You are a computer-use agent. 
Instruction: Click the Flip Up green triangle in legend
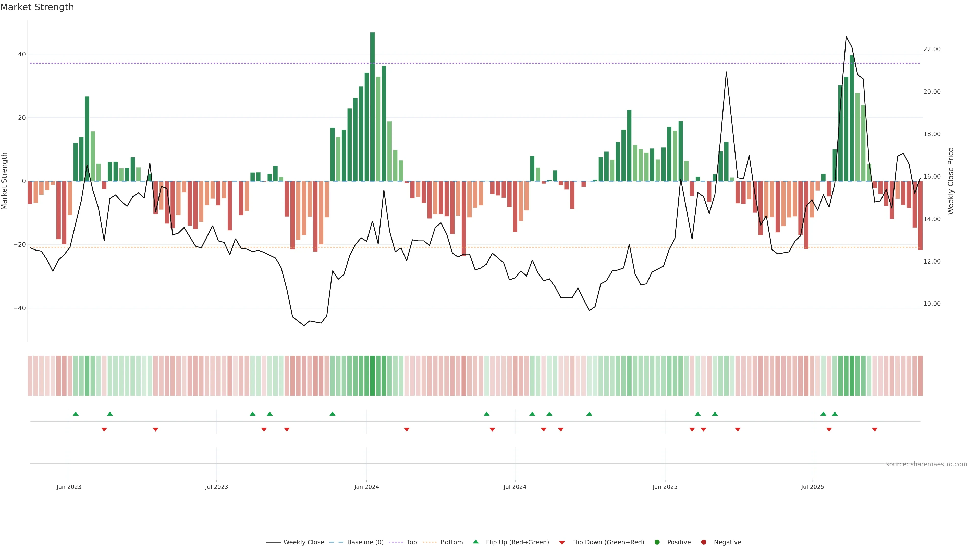(475, 542)
